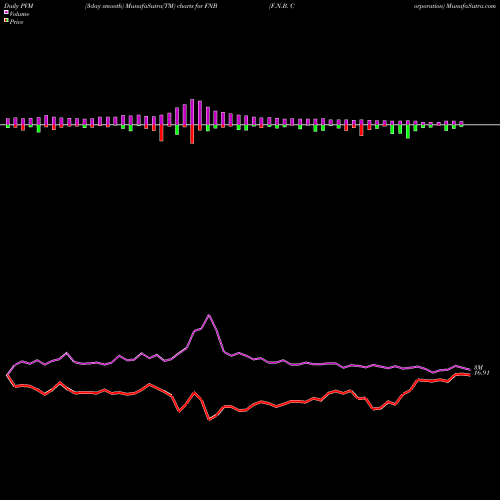Click the lowest dip of the red price line

pos(209,420)
